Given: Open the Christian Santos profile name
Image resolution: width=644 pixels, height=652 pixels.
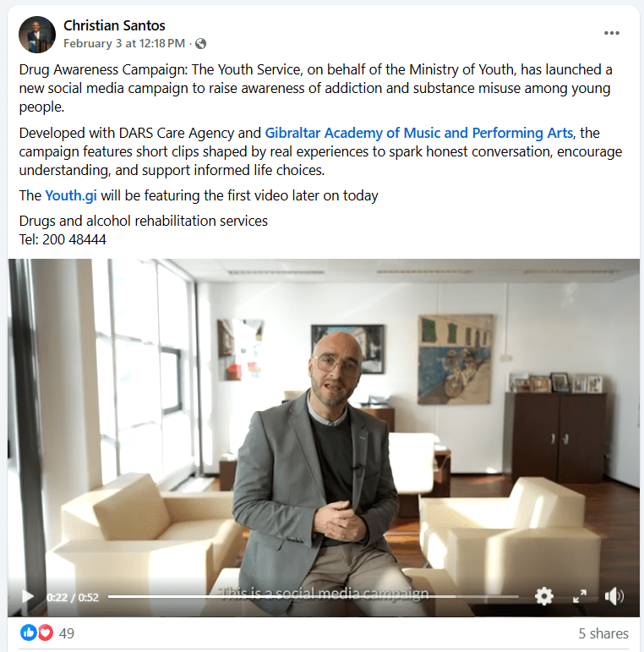Looking at the screenshot, I should click(114, 25).
